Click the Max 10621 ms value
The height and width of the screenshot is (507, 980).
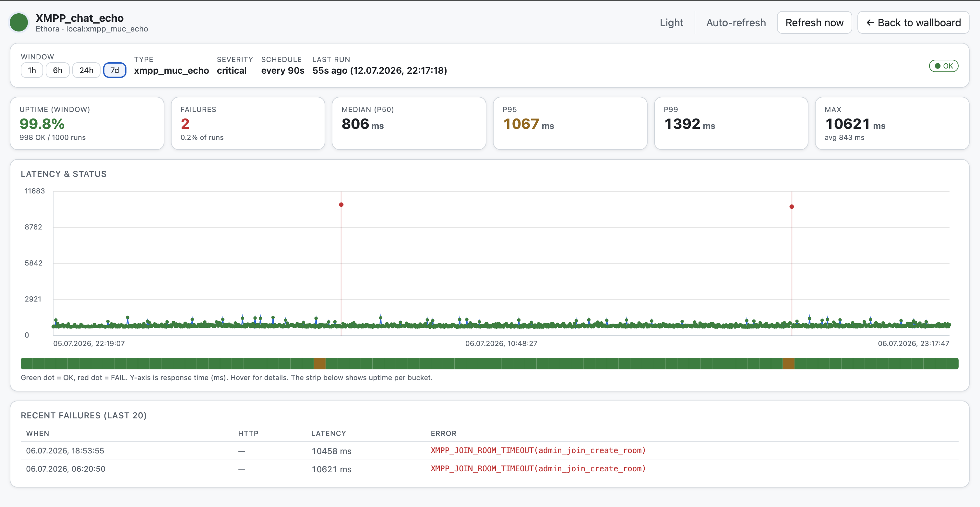click(x=855, y=124)
